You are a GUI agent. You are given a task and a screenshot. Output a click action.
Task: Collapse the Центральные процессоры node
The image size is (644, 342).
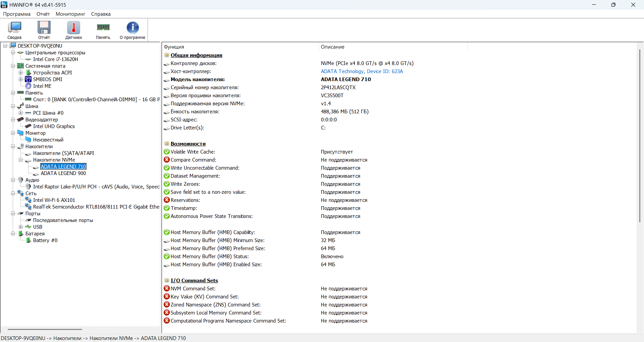[13, 52]
